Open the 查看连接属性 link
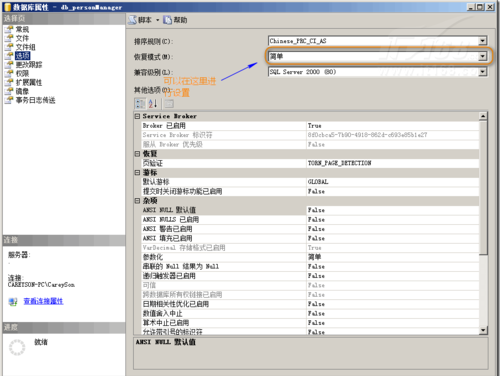The width and height of the screenshot is (500, 376). pyautogui.click(x=43, y=301)
